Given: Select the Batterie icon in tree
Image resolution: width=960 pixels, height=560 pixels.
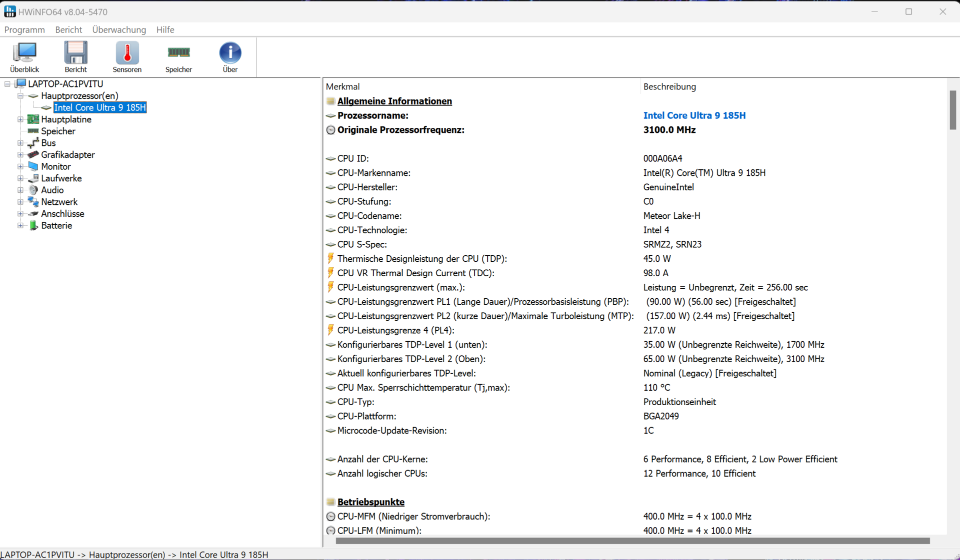Looking at the screenshot, I should [x=33, y=226].
